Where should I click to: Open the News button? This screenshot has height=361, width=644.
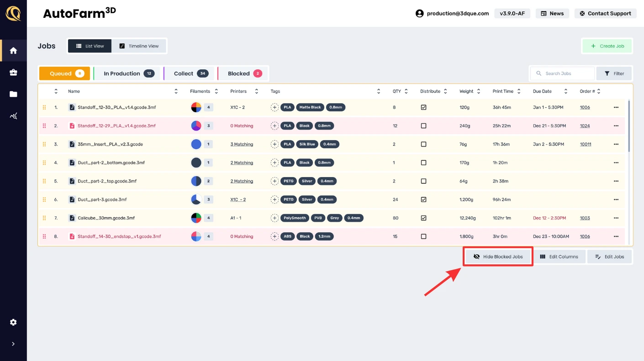(x=552, y=14)
